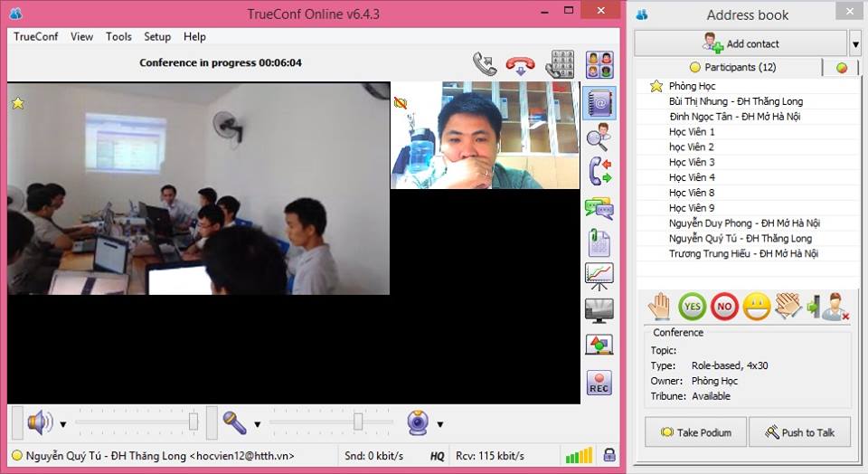Viewport: 868px width, 474px height.
Task: Open the Setup menu
Action: 157,36
